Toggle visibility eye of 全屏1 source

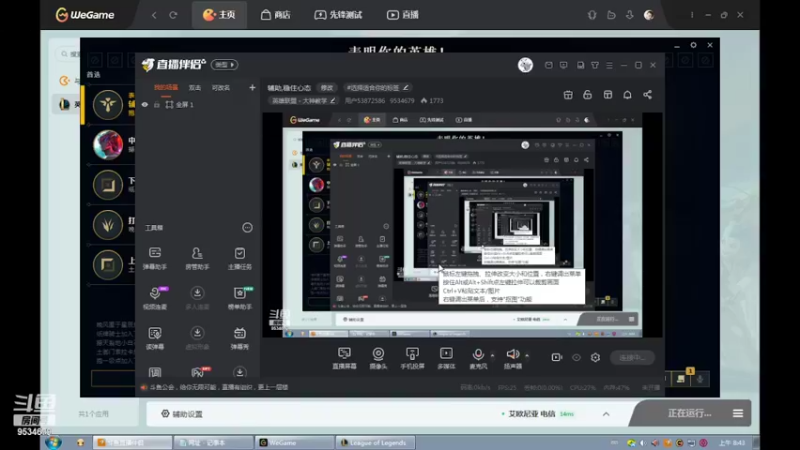tap(145, 105)
